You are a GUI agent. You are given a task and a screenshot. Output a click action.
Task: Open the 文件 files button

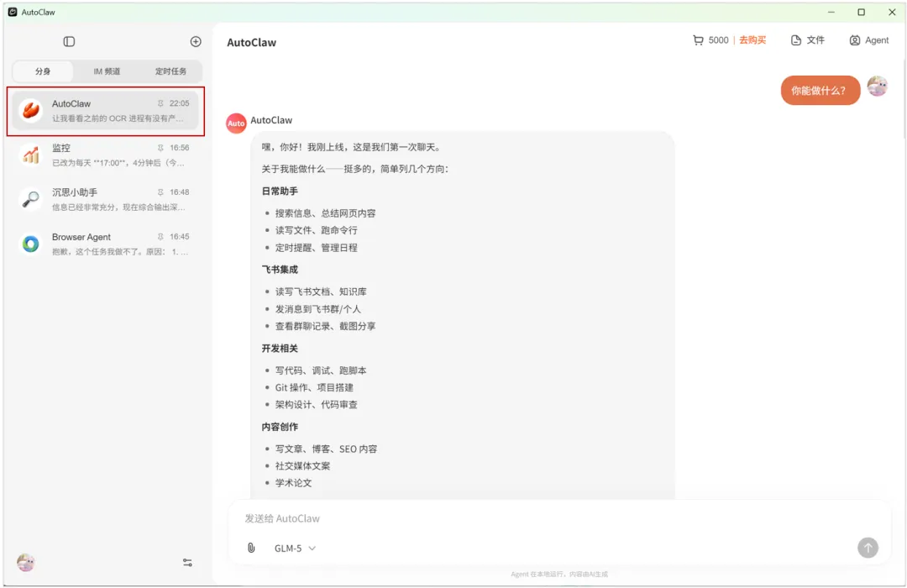coord(808,40)
